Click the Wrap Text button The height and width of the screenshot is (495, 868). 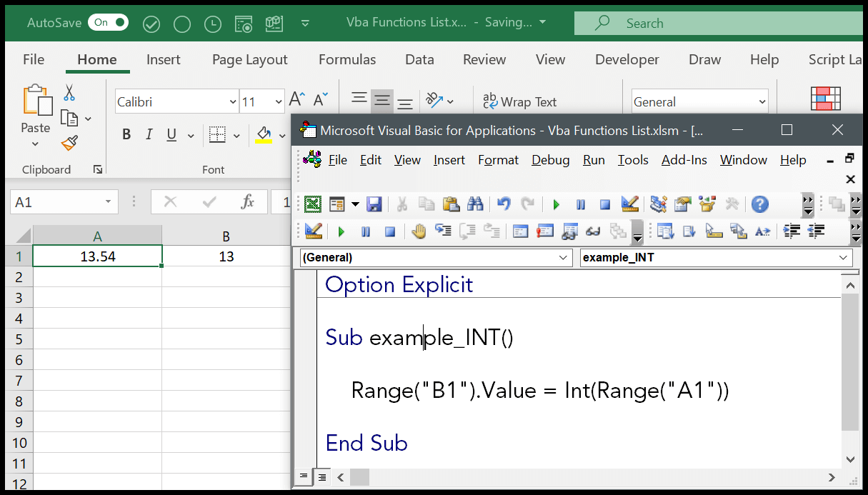(x=519, y=102)
